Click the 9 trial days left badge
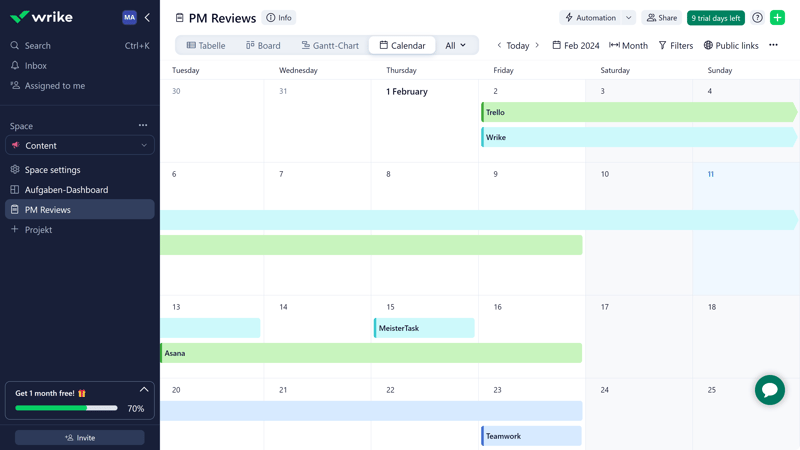 coord(716,18)
